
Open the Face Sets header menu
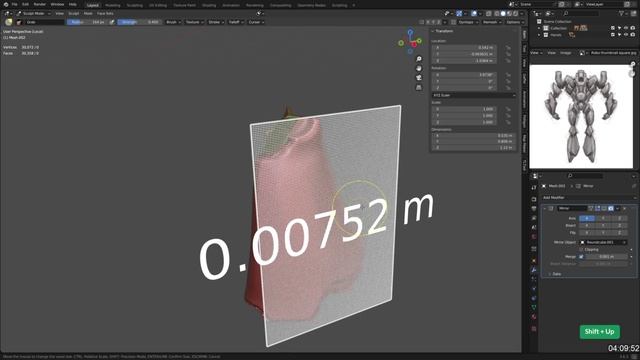[x=105, y=13]
